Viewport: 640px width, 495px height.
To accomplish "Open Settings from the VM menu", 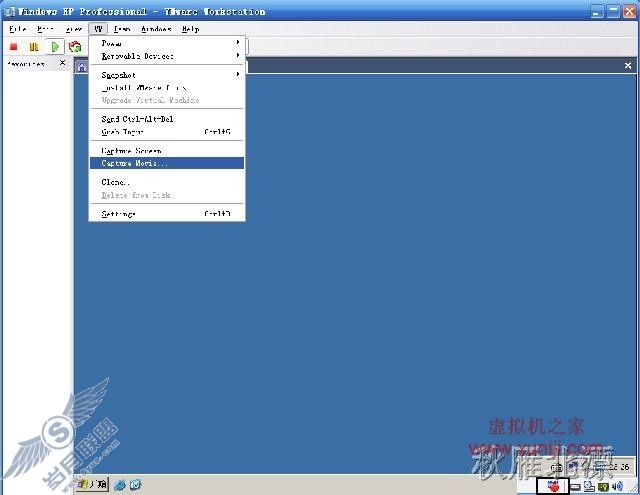I will pyautogui.click(x=167, y=214).
